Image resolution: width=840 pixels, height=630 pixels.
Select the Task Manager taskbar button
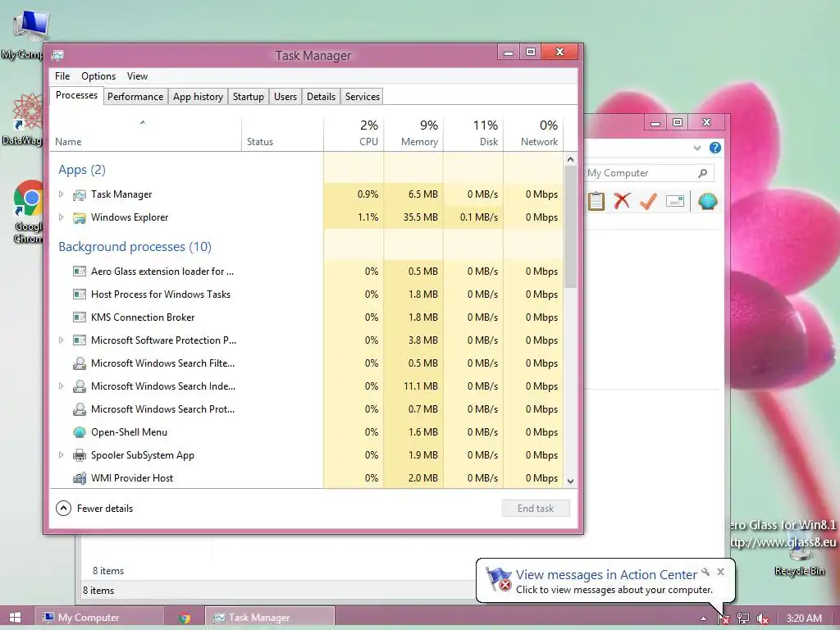[269, 618]
